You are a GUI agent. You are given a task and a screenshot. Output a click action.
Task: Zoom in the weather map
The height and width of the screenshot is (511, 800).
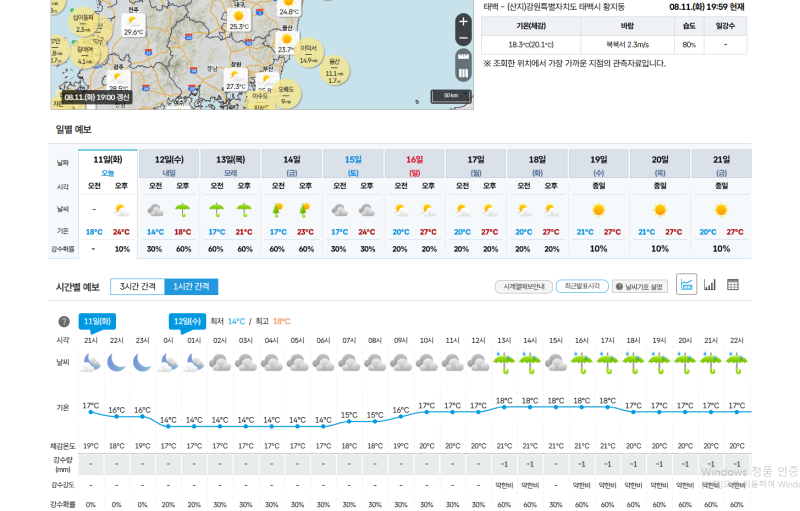(x=463, y=21)
